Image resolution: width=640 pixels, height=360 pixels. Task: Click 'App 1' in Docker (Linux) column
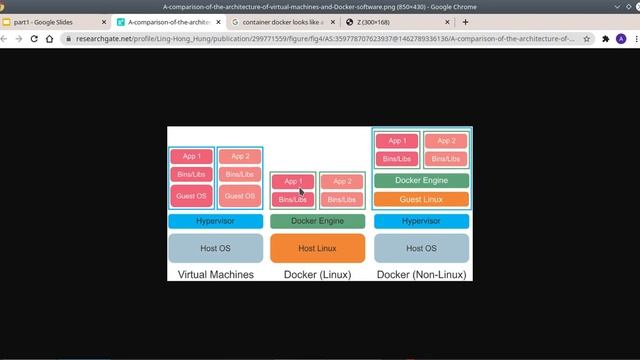(x=293, y=181)
